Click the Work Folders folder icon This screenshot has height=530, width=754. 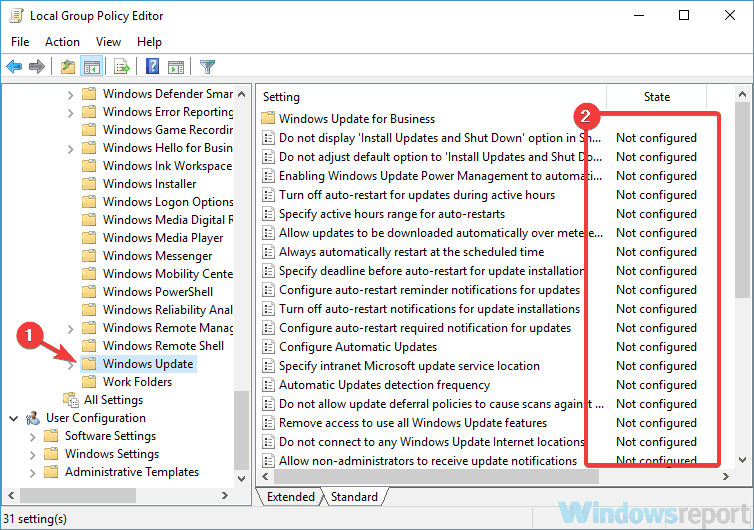[89, 382]
